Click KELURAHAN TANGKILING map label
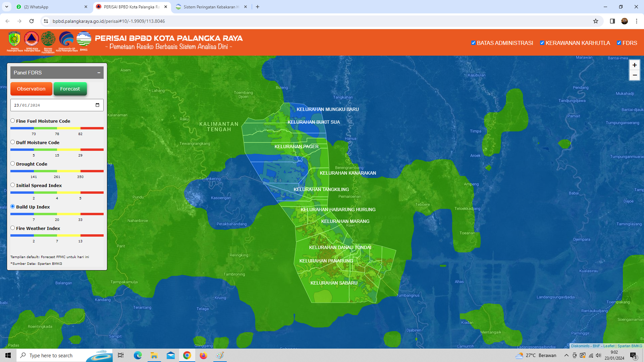 (x=321, y=189)
